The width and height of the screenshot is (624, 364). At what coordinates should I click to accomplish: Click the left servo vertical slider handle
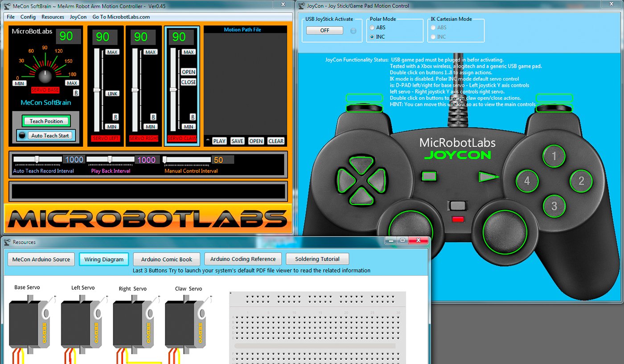(x=97, y=90)
